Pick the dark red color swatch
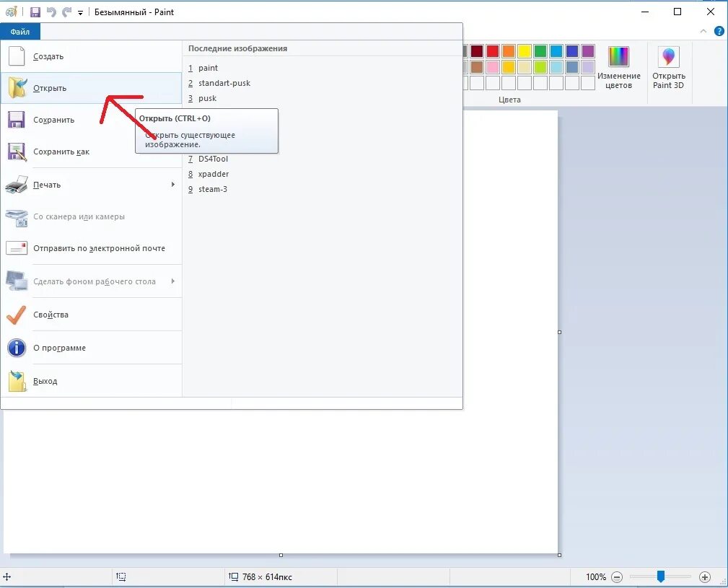The image size is (728, 588). pos(477,51)
